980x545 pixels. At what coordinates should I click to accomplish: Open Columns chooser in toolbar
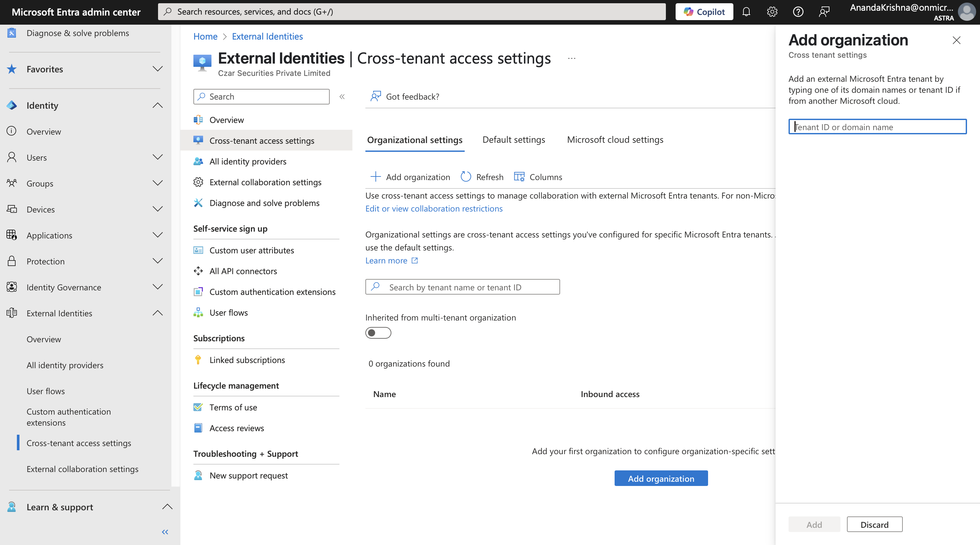point(538,177)
